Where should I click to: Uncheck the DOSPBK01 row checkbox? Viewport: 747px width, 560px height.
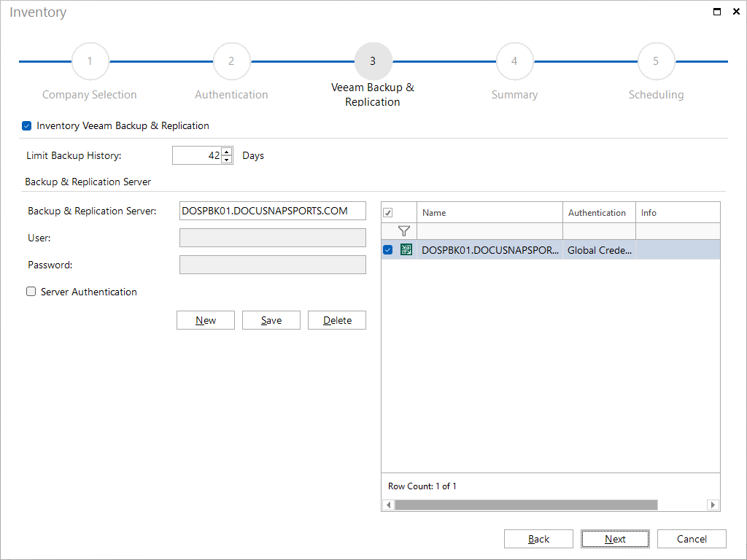pos(388,249)
